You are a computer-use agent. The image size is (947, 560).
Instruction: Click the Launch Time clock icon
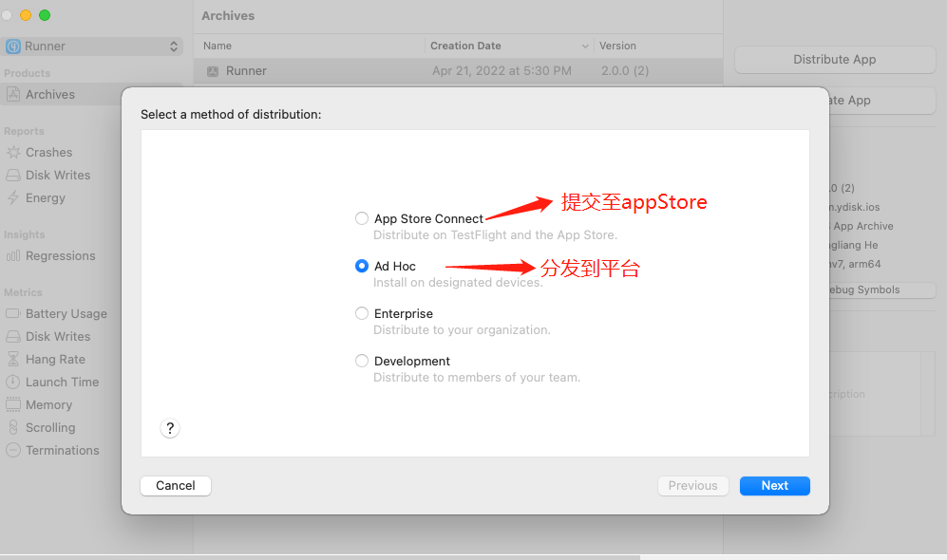[13, 383]
